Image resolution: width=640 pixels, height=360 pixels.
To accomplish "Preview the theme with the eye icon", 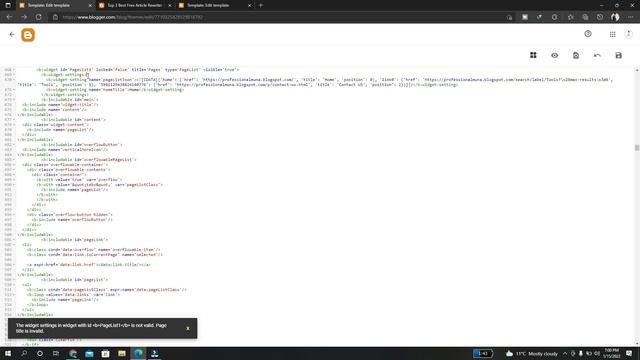I will tap(554, 55).
